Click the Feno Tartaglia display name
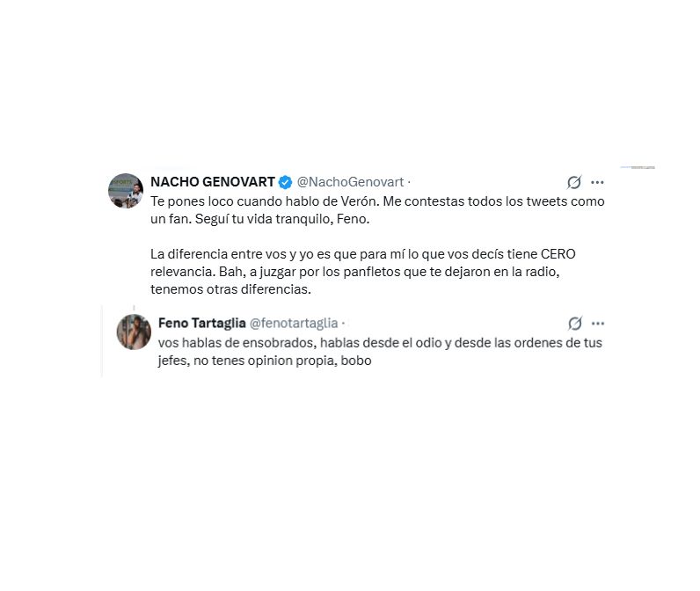The image size is (700, 591). click(201, 323)
